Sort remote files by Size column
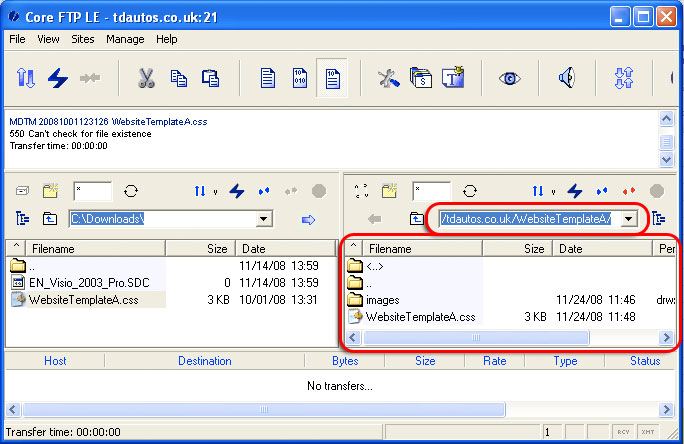The width and height of the screenshot is (684, 444). (x=517, y=249)
